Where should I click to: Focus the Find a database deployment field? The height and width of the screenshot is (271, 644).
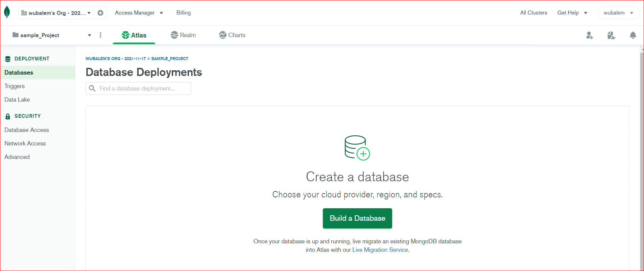tap(143, 88)
